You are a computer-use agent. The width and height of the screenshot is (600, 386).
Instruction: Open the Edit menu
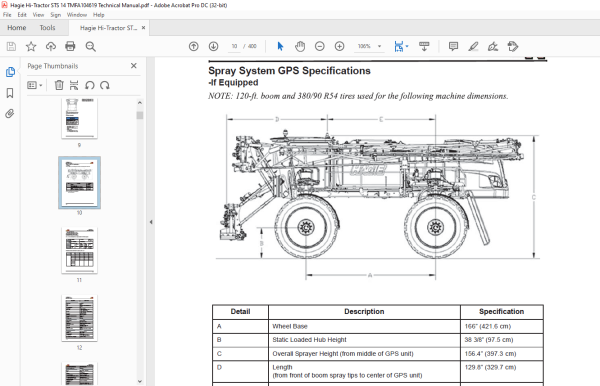[22, 15]
